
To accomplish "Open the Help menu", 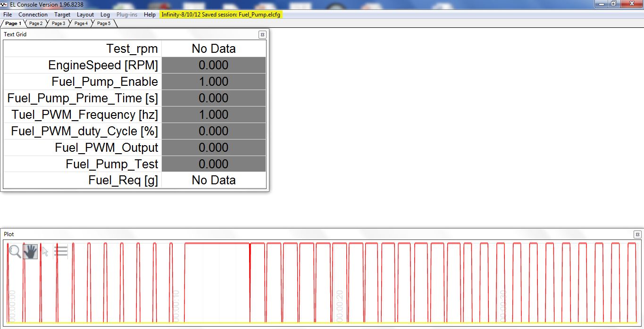I will point(150,15).
